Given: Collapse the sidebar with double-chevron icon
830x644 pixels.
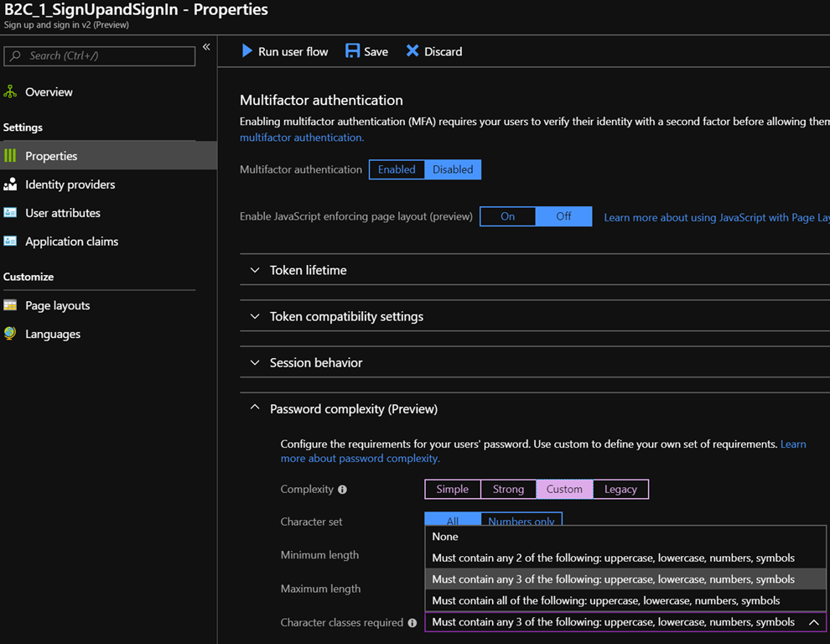Looking at the screenshot, I should point(206,47).
